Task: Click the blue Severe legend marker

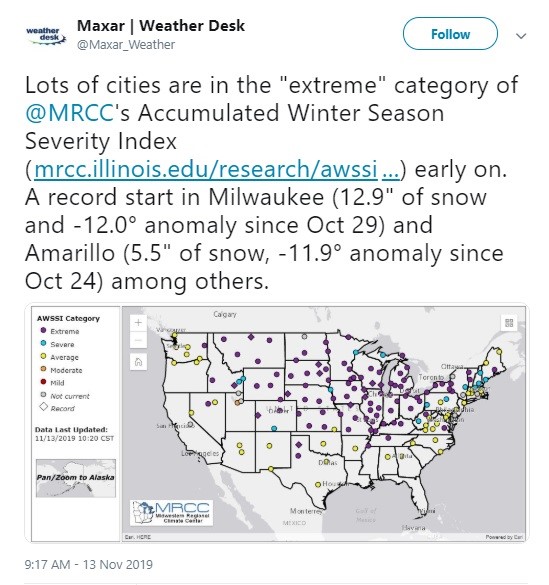Action: pyautogui.click(x=43, y=343)
